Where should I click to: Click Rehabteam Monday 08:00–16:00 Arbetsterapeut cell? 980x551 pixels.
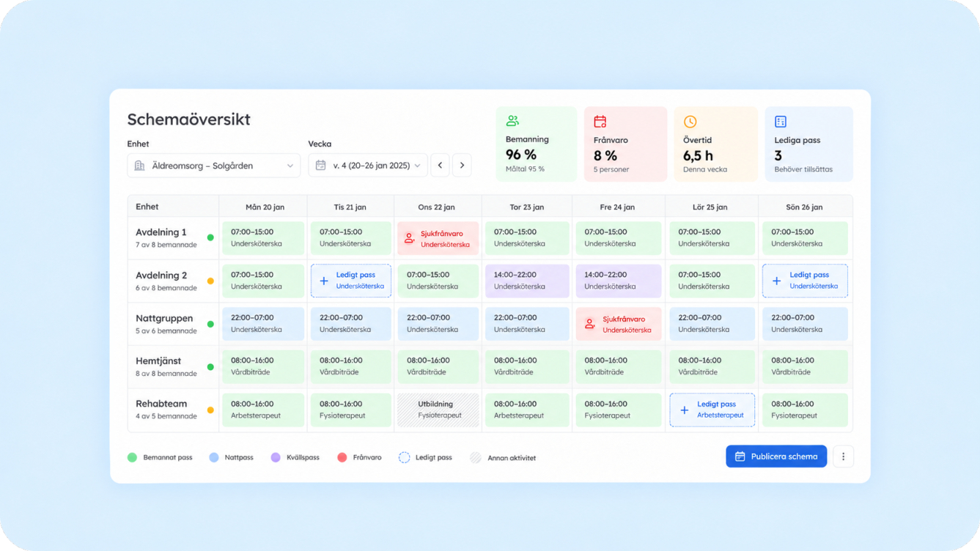(263, 410)
